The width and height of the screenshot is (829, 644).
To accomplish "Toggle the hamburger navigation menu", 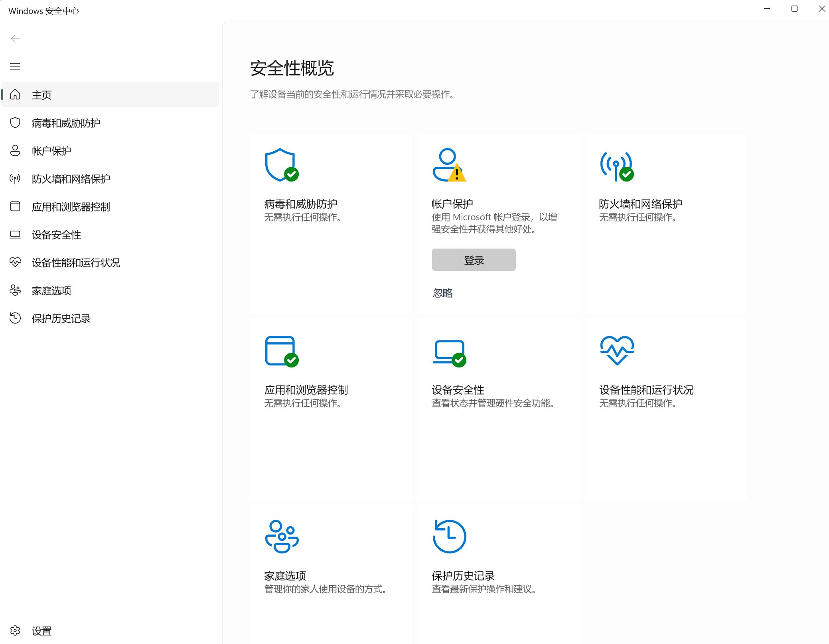I will (15, 67).
